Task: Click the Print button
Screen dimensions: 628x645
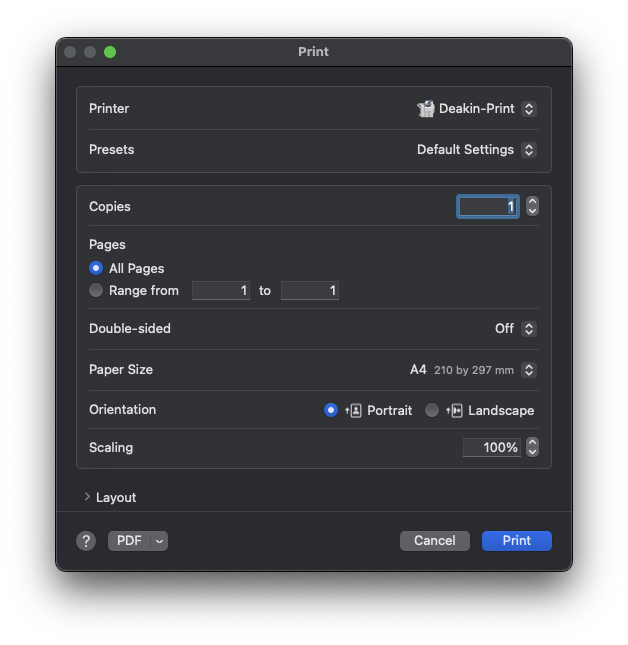Action: coord(517,541)
